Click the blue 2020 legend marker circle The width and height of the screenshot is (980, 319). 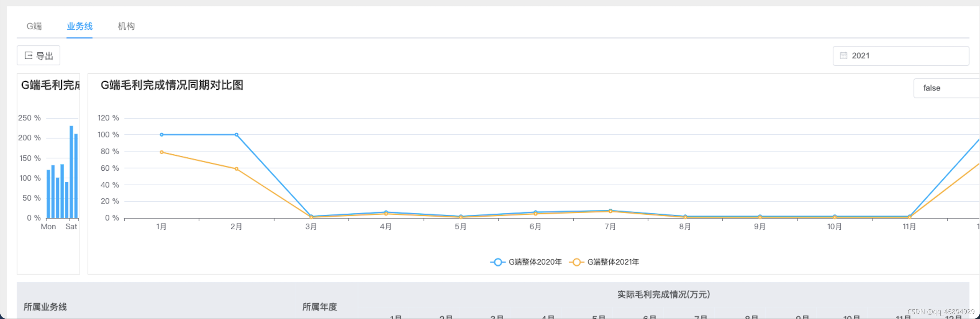(498, 262)
